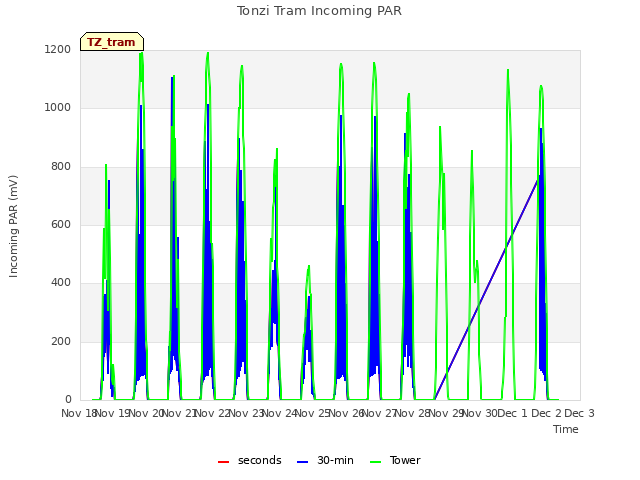This screenshot has height=480, width=640.
Task: Click the Time axis label
Action: coord(566,429)
